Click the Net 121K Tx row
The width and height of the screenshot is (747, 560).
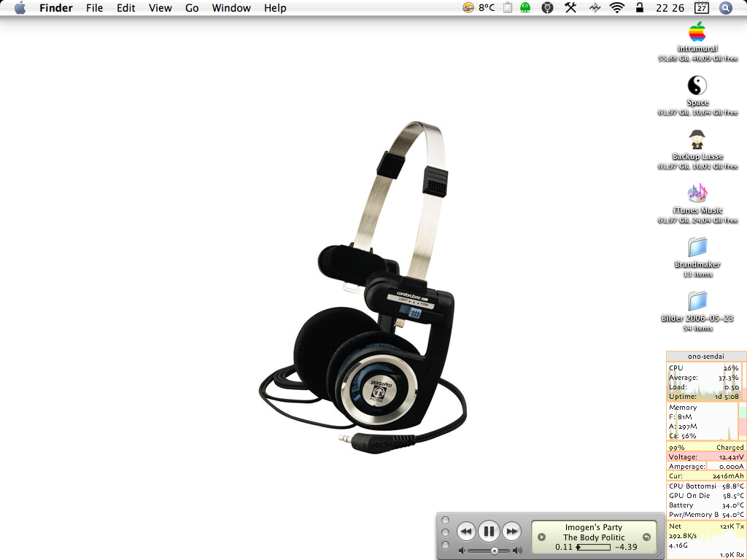click(706, 526)
